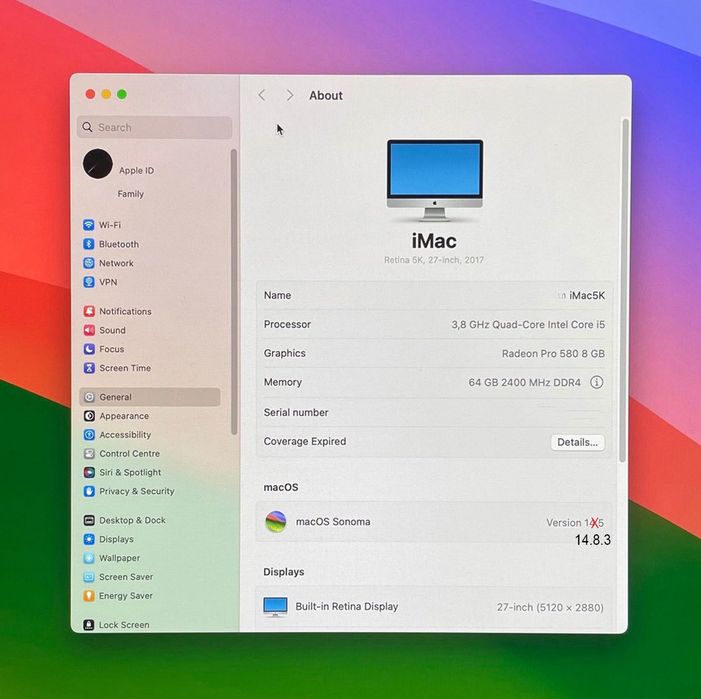Open Lock Screen icon
The image size is (701, 699).
89,624
